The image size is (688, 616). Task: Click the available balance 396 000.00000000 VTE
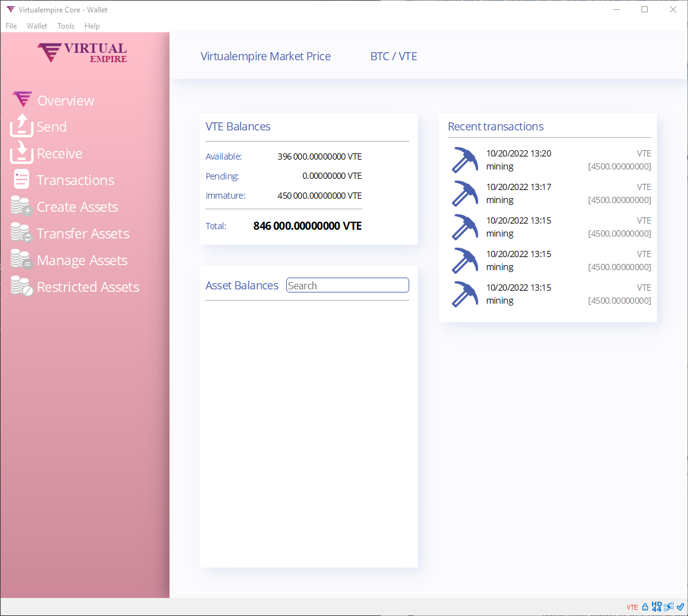coord(319,156)
